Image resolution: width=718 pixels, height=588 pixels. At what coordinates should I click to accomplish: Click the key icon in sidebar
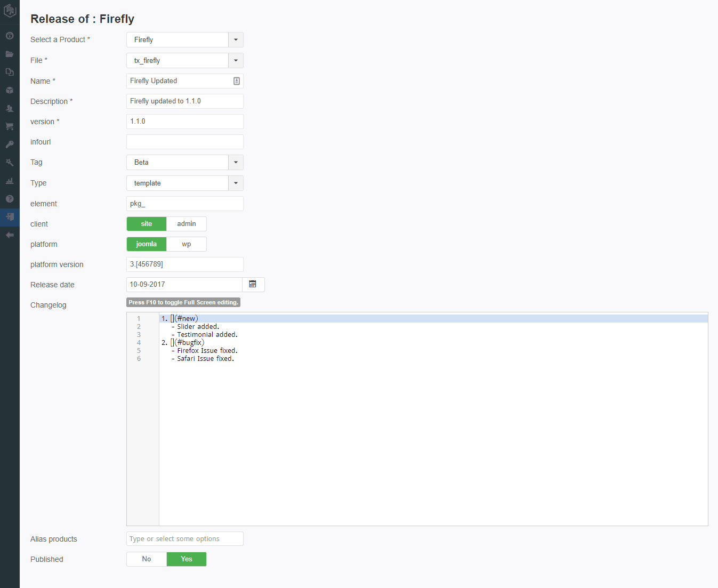pos(10,144)
